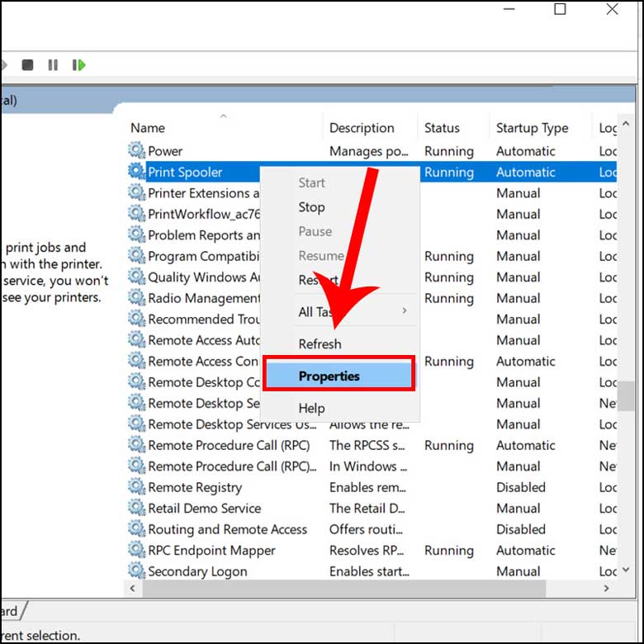Sort services by the Status column header

coord(442,128)
